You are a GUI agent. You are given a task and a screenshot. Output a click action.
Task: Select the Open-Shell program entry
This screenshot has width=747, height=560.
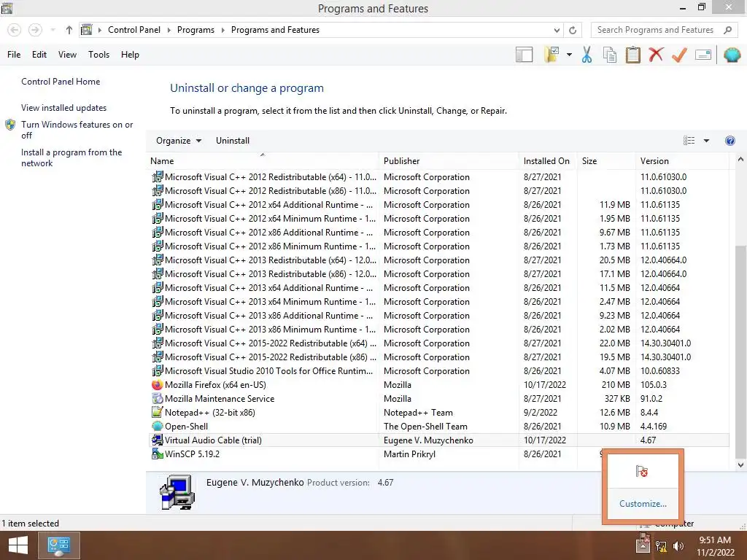click(x=438, y=426)
